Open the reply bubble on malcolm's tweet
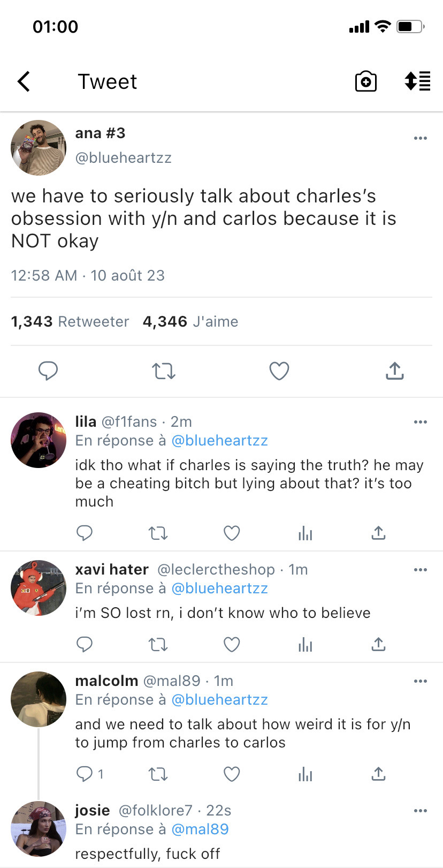 pyautogui.click(x=85, y=774)
